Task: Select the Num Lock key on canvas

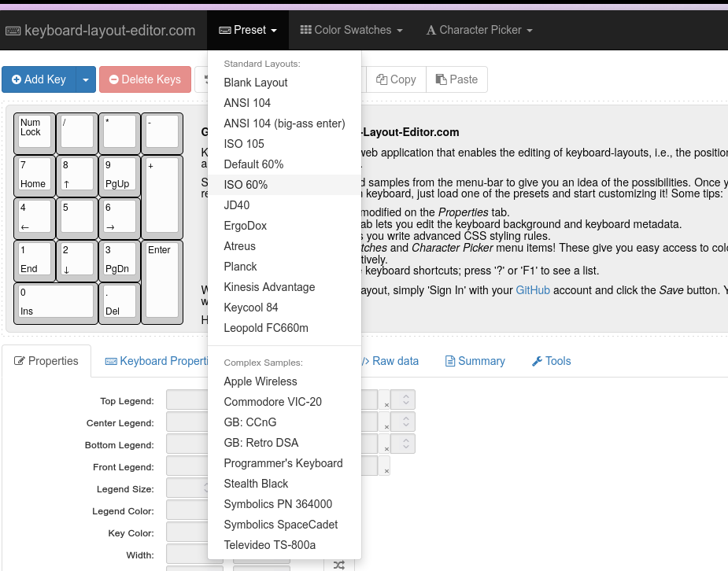Action: 35,131
